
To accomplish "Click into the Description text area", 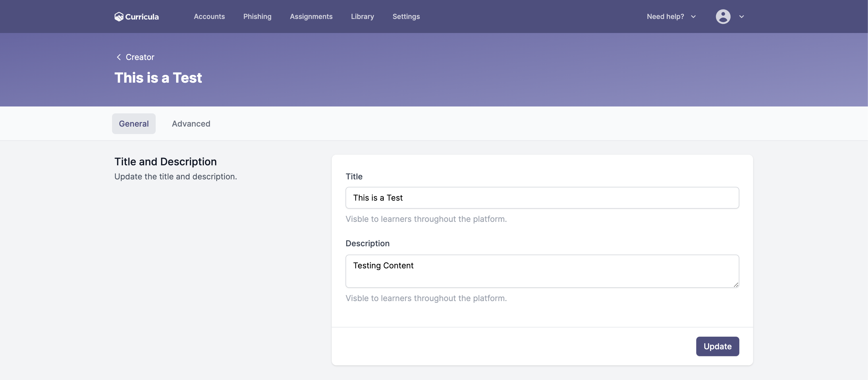I will (542, 271).
